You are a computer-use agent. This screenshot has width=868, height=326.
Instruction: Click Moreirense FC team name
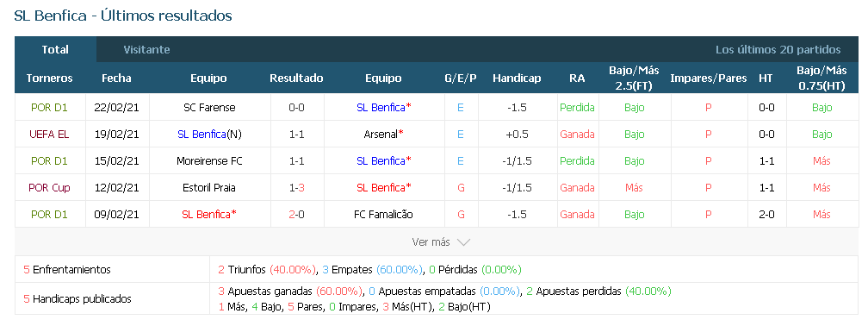tap(209, 160)
